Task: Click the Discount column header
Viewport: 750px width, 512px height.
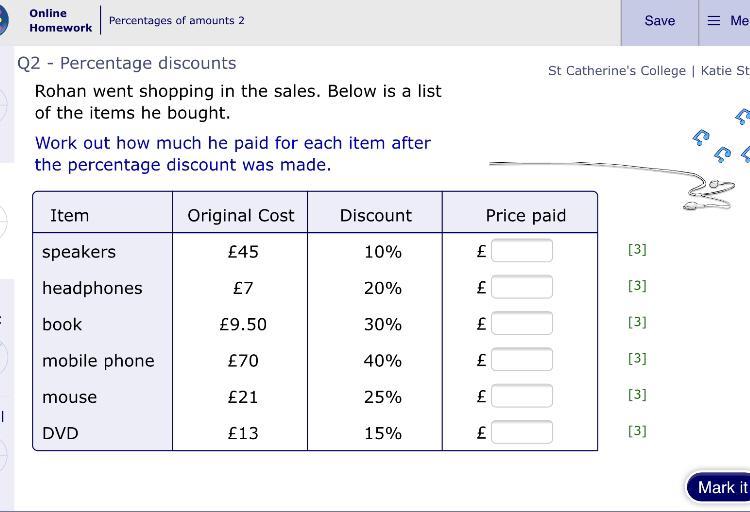Action: 375,215
